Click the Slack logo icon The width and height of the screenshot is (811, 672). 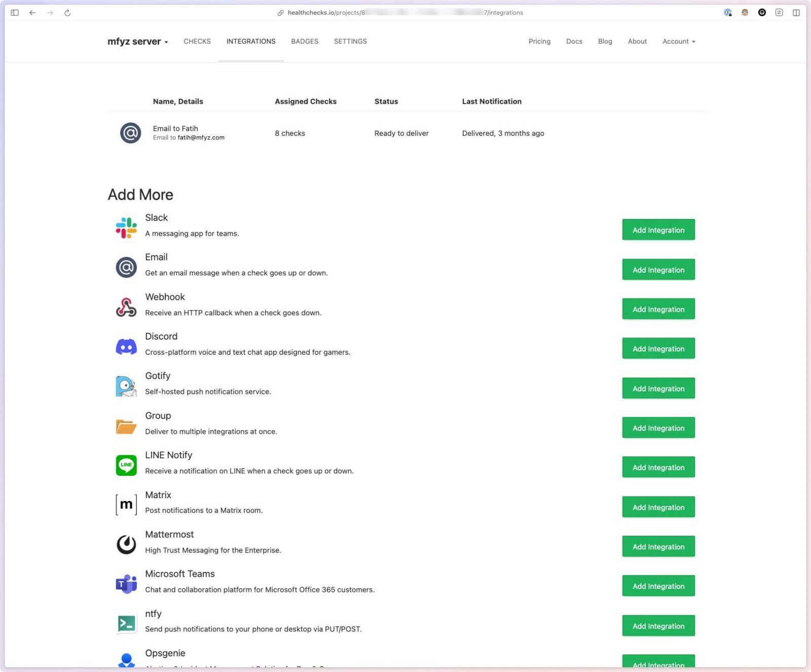tap(126, 228)
